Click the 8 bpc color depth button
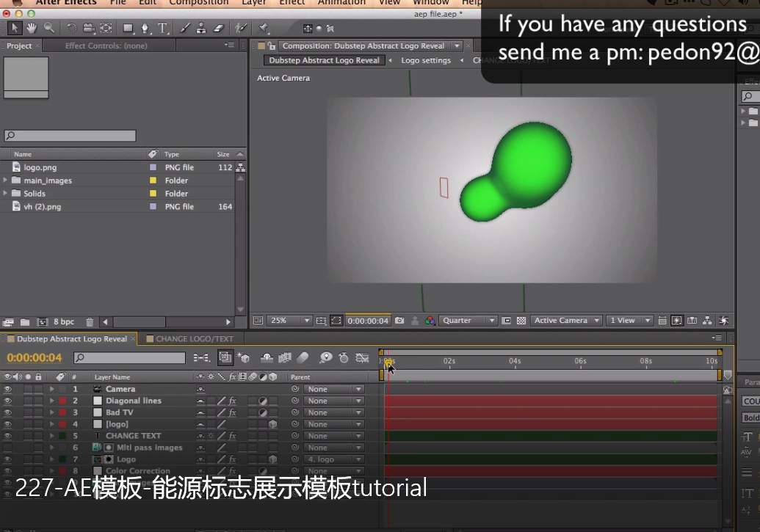The image size is (760, 532). tap(63, 321)
